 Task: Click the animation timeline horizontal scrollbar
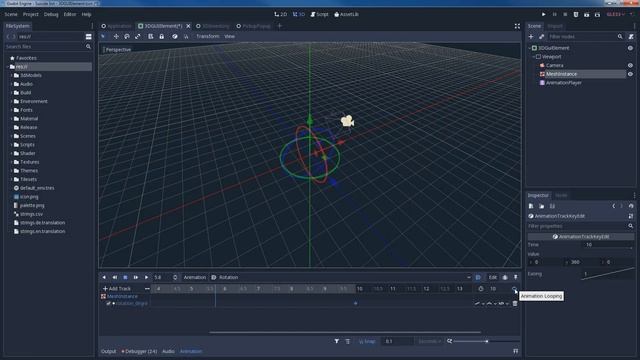pyautogui.click(x=345, y=332)
